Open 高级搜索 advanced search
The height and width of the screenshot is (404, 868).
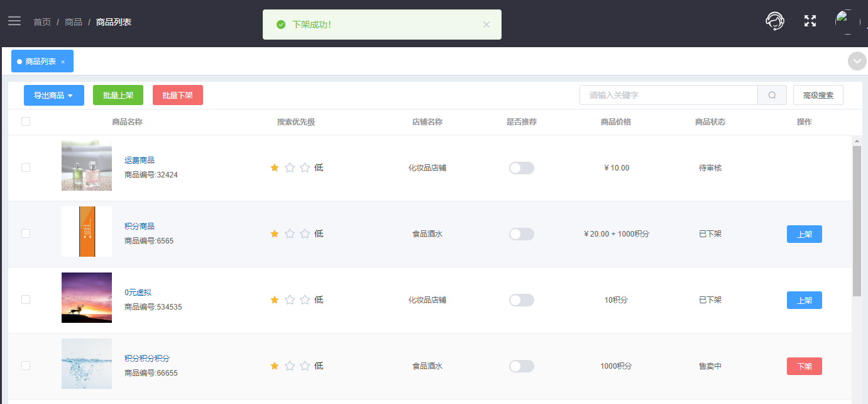[x=818, y=96]
